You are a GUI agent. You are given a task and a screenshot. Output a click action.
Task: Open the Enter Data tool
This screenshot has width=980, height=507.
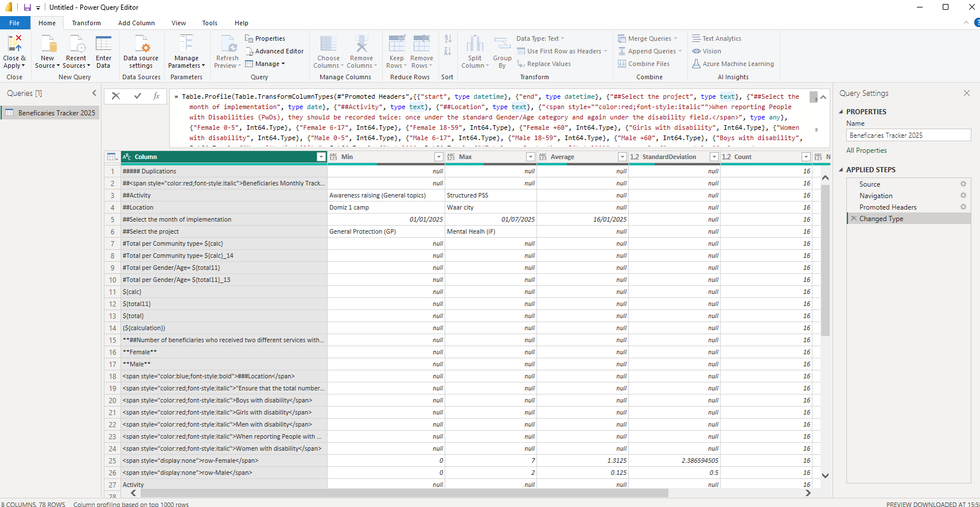pos(103,52)
